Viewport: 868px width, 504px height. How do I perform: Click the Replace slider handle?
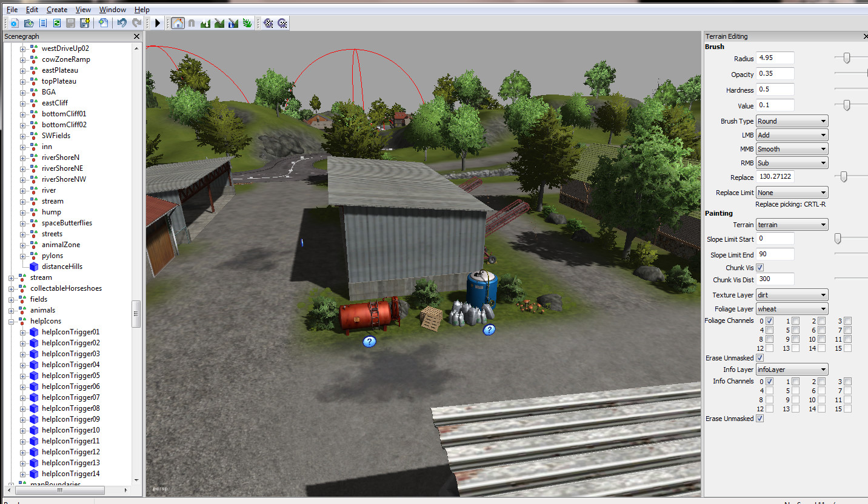[843, 177]
